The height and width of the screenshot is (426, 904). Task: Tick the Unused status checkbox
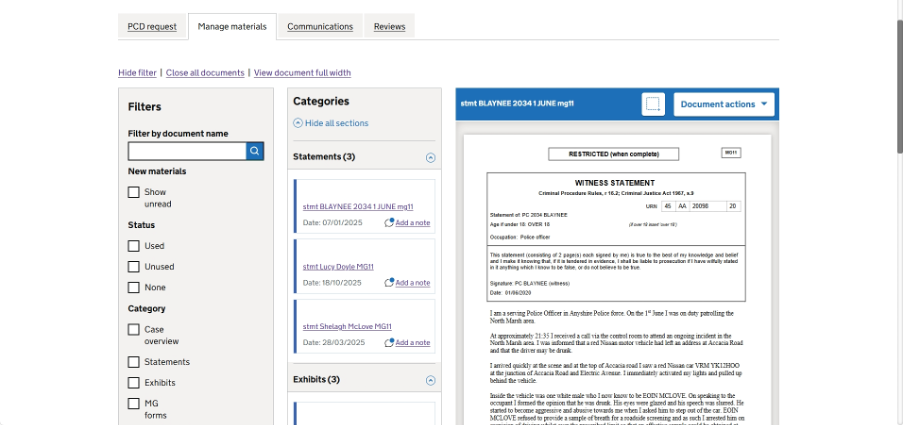(134, 267)
